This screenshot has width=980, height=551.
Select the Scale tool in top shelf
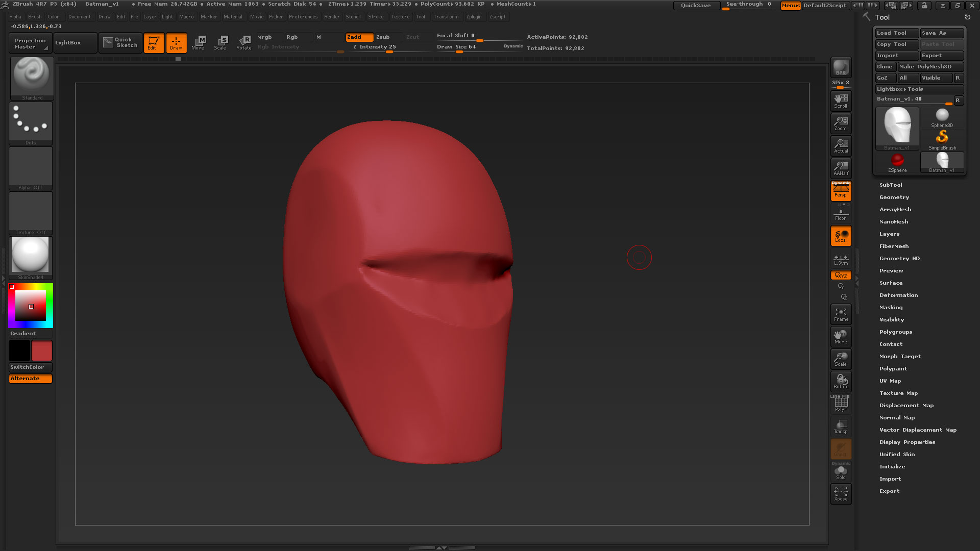221,43
